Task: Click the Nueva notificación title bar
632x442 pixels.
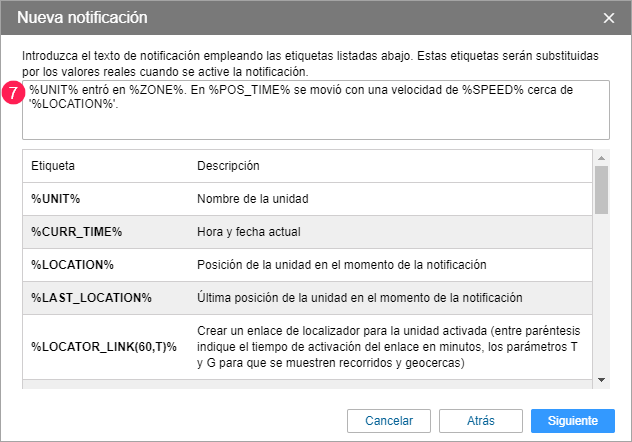Action: [x=300, y=17]
